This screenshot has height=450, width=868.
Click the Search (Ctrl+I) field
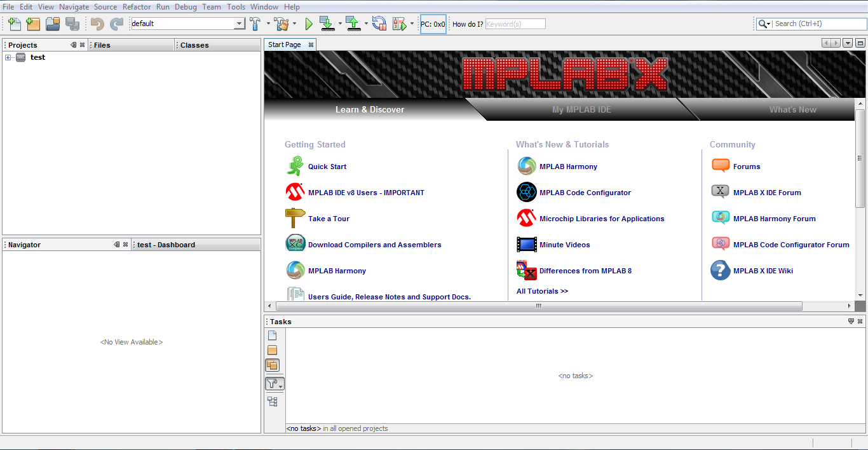820,24
